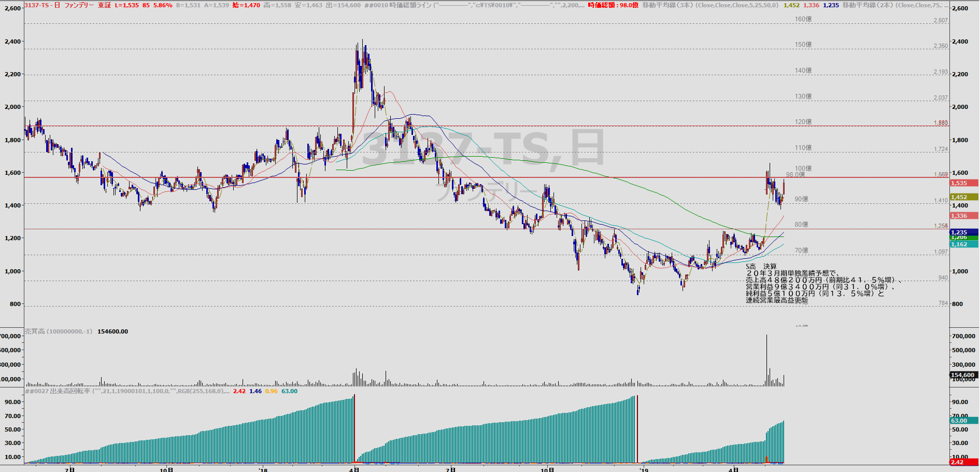Click the '2,193' price level label

coord(941,72)
